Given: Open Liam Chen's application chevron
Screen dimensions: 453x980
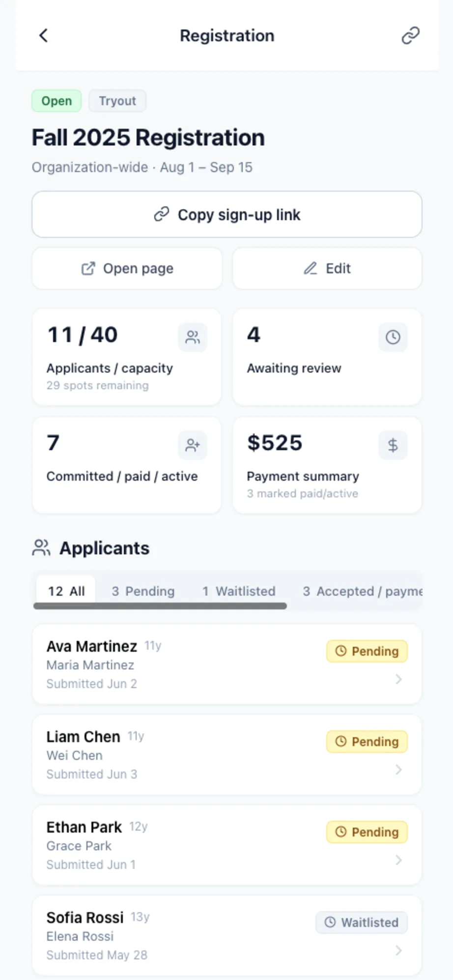Looking at the screenshot, I should pyautogui.click(x=398, y=770).
